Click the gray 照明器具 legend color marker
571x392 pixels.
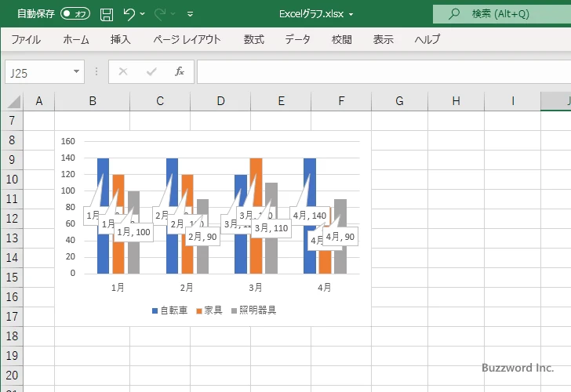coord(234,310)
